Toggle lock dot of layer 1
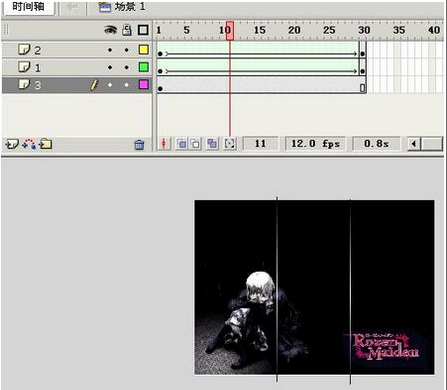This screenshot has width=447, height=390. pyautogui.click(x=127, y=68)
